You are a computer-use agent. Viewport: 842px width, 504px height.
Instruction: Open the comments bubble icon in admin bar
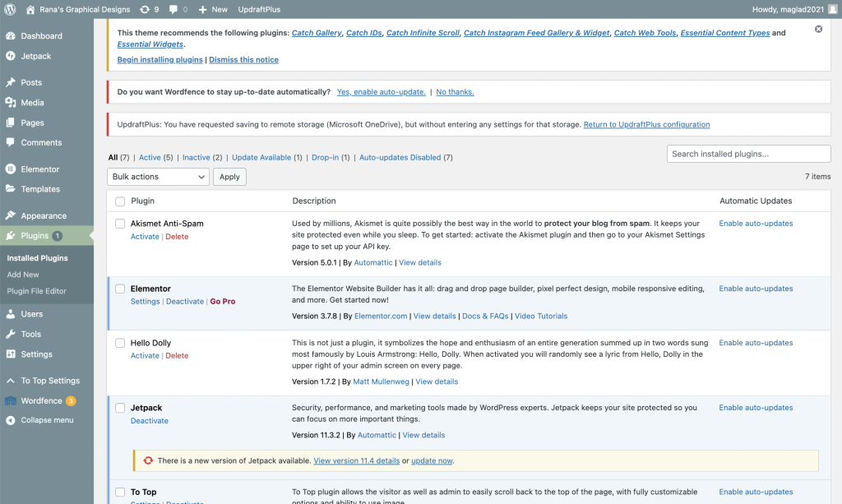pyautogui.click(x=173, y=9)
